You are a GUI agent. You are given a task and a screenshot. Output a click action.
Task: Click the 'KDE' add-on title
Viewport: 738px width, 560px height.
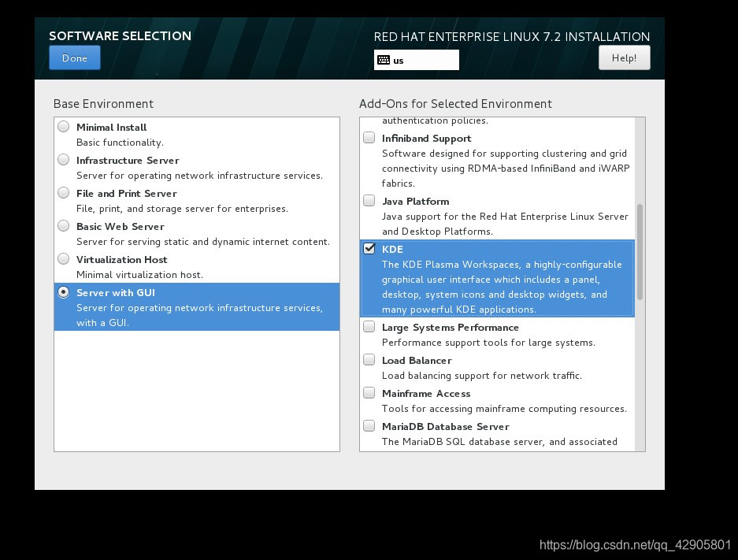(392, 250)
